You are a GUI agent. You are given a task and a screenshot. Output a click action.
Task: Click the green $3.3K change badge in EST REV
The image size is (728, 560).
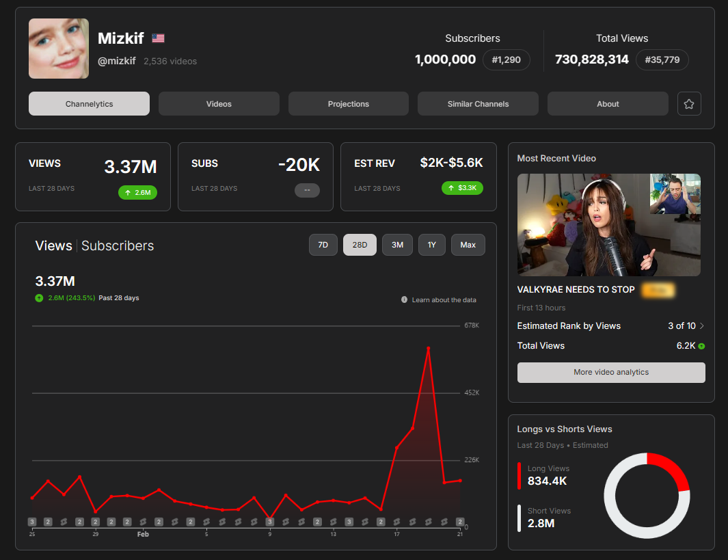(462, 187)
